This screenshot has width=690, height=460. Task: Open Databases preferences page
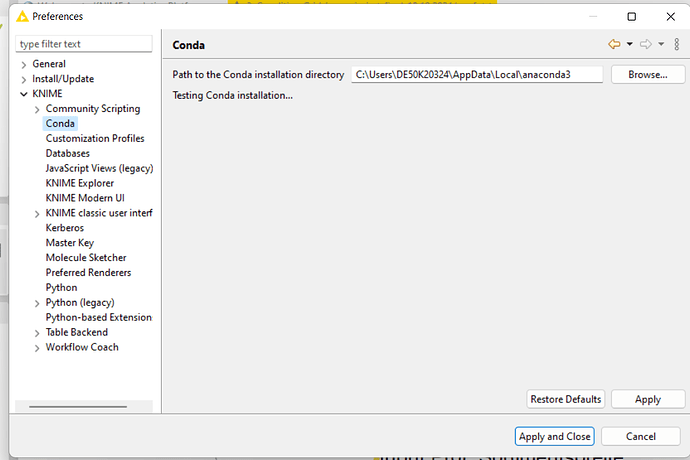(68, 153)
